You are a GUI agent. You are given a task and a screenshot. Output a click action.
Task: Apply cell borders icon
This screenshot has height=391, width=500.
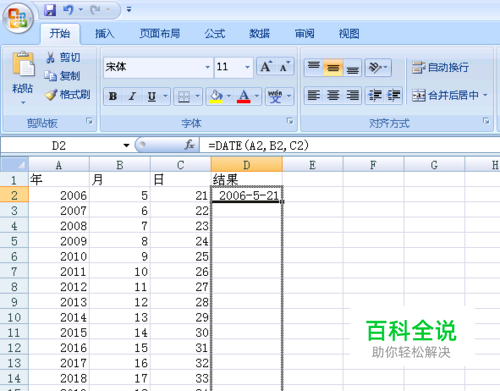click(x=184, y=96)
